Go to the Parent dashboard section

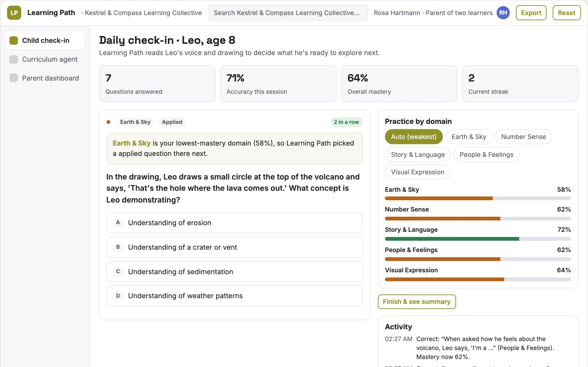[x=45, y=78]
